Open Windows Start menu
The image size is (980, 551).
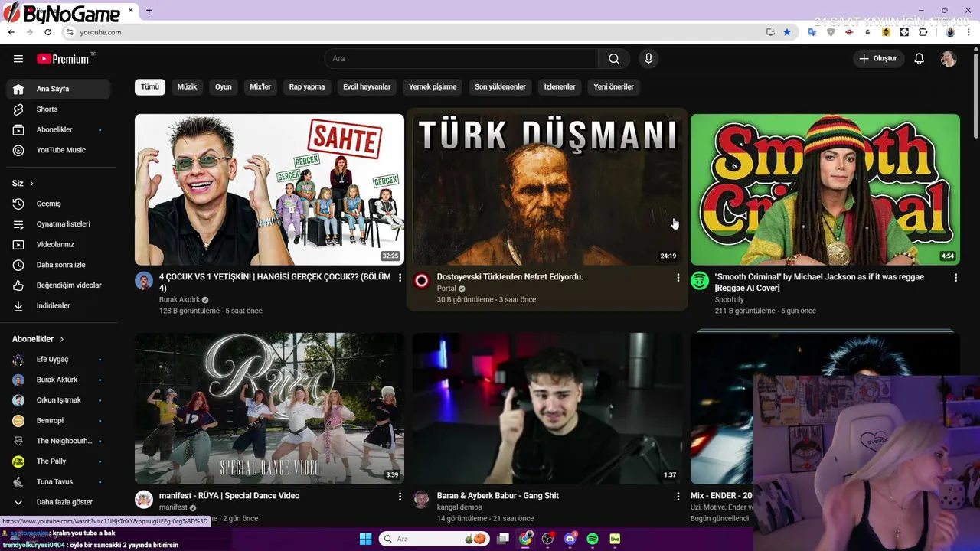(x=365, y=539)
